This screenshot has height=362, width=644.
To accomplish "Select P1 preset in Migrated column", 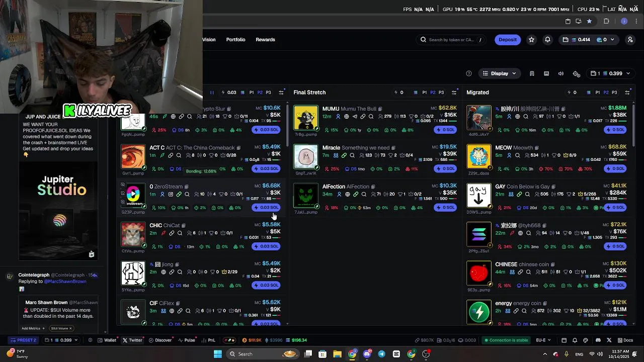I will pyautogui.click(x=597, y=93).
